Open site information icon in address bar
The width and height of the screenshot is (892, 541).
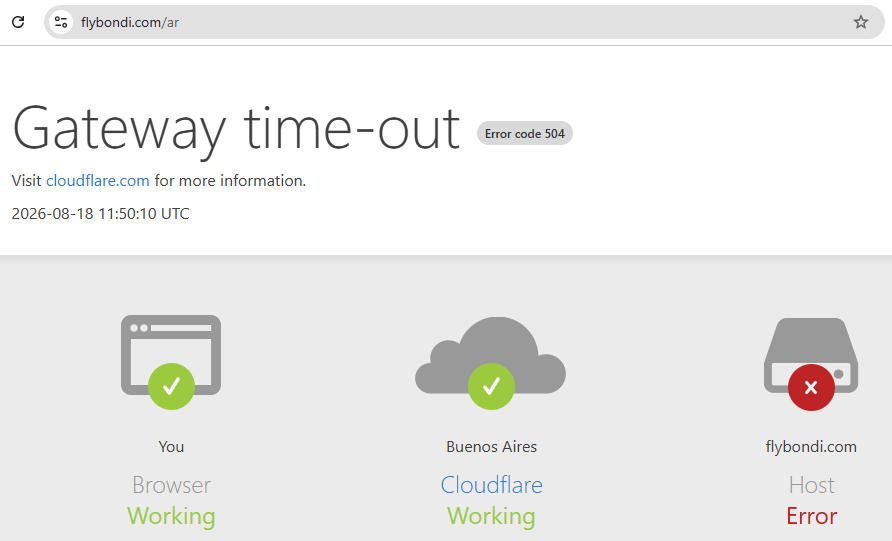point(61,22)
